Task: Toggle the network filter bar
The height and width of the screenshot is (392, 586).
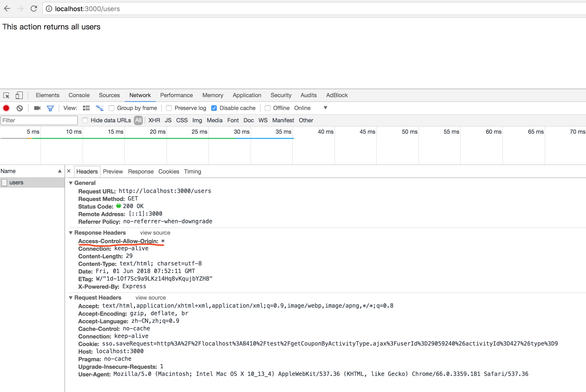Action: coord(51,108)
